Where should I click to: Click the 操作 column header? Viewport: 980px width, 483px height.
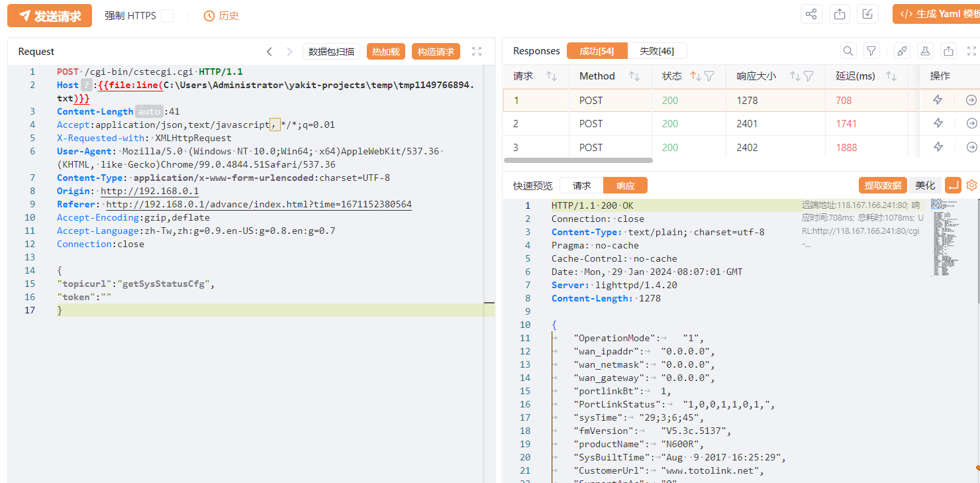click(x=940, y=76)
